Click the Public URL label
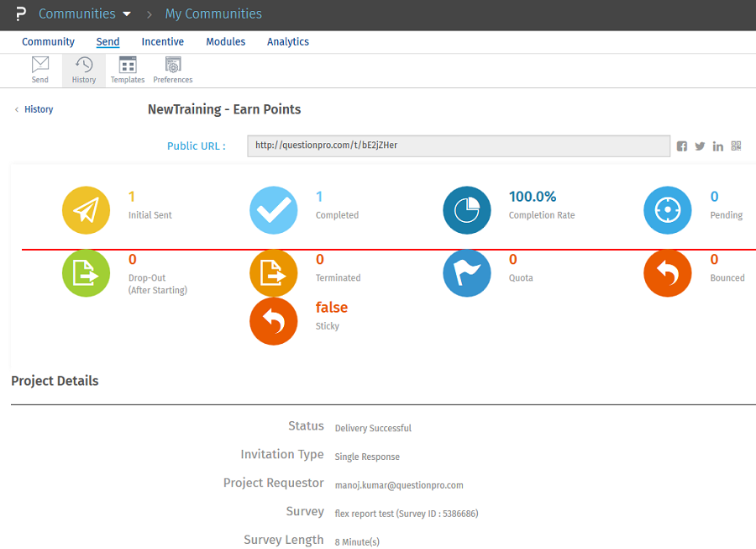This screenshot has width=756, height=549. [197, 146]
